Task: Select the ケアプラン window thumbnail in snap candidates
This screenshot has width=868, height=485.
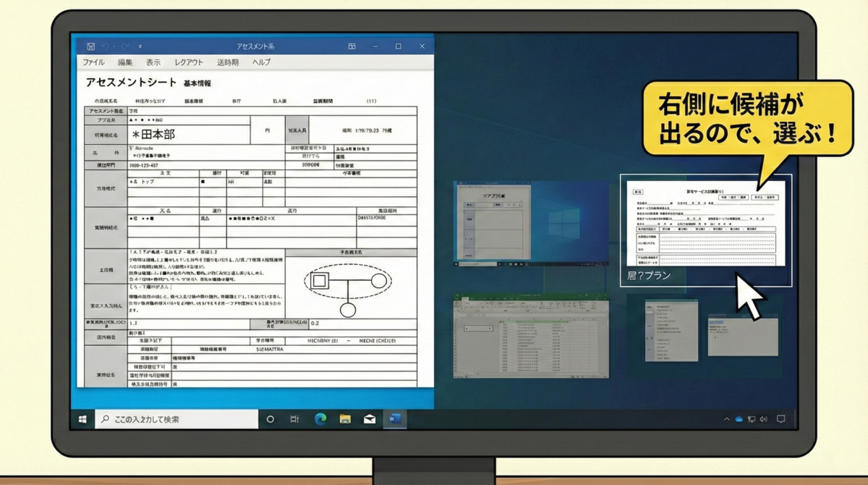Action: (531, 222)
